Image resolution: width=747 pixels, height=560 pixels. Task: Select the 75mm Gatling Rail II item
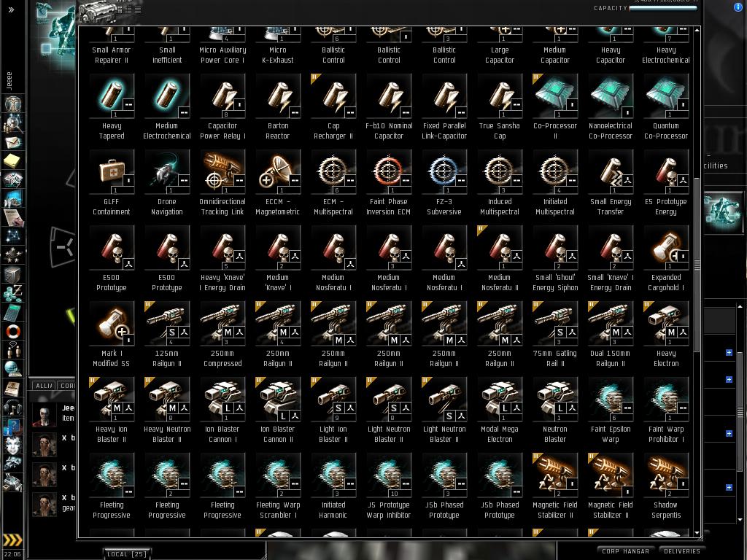(555, 334)
